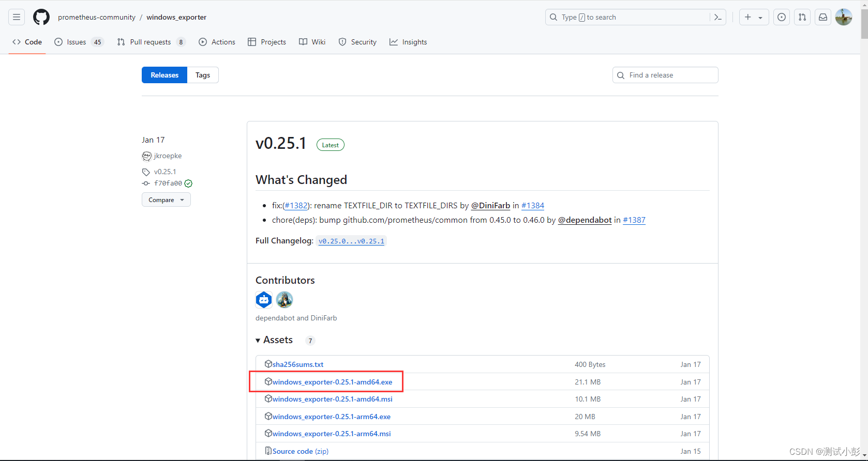Click the dependabot contributor avatar
868x461 pixels.
click(x=264, y=299)
